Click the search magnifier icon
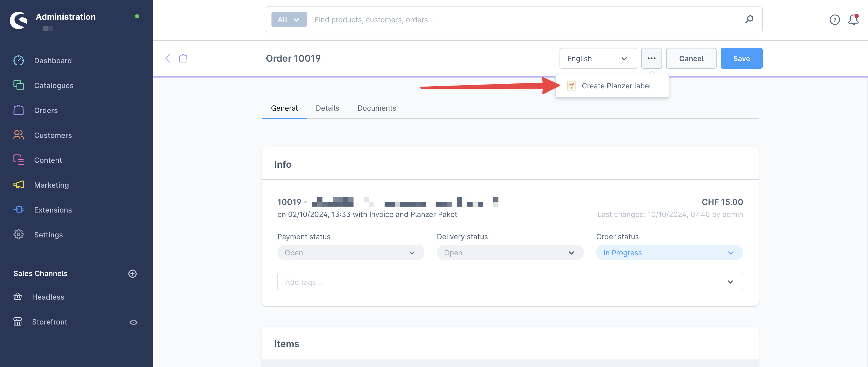The height and width of the screenshot is (367, 868). tap(749, 19)
